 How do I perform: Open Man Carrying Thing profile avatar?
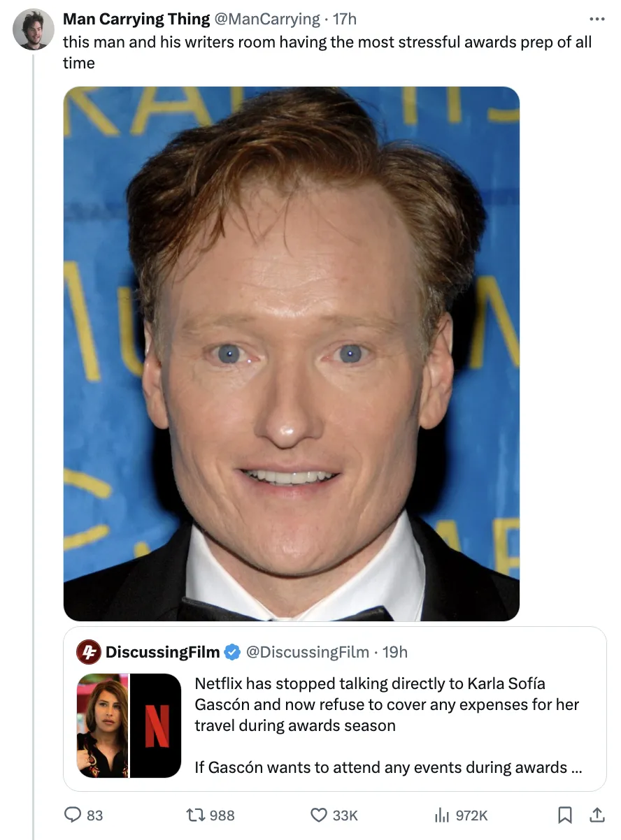pyautogui.click(x=33, y=29)
